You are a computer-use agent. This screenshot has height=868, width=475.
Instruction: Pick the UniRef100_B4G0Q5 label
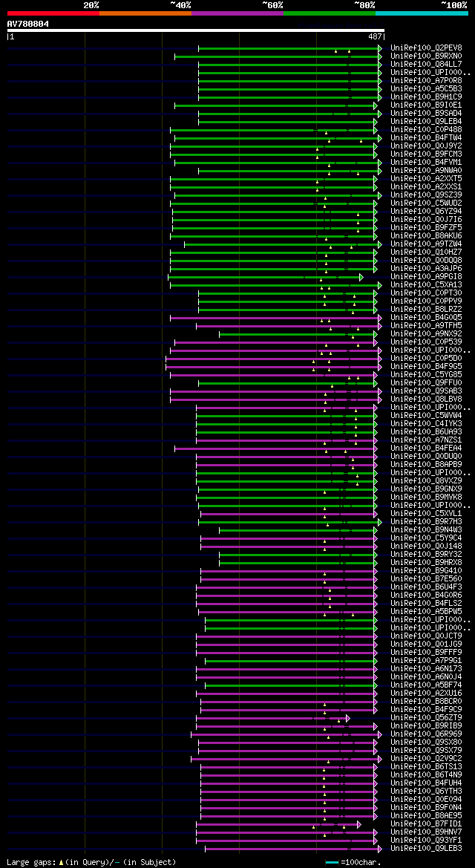(426, 317)
